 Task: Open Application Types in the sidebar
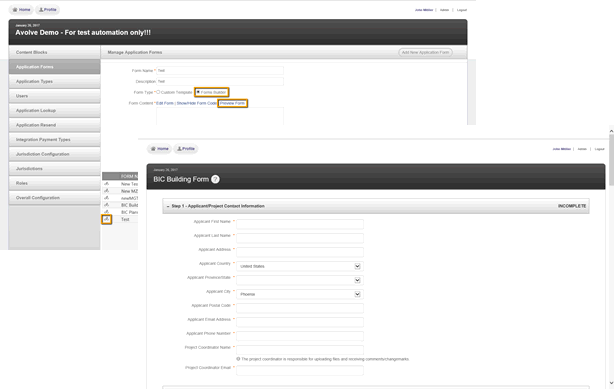(x=54, y=81)
